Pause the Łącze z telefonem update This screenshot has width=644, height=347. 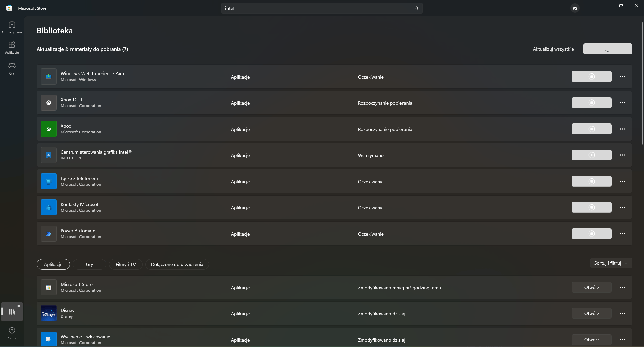[592, 181]
